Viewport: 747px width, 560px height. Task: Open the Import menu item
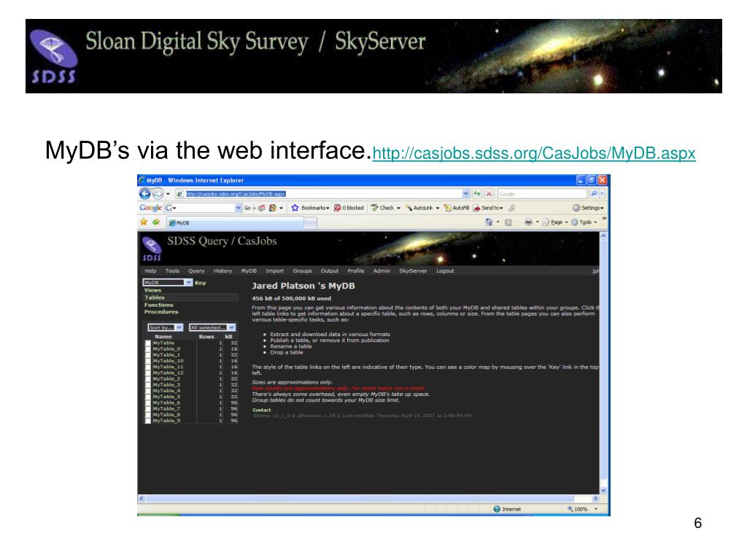(x=274, y=271)
